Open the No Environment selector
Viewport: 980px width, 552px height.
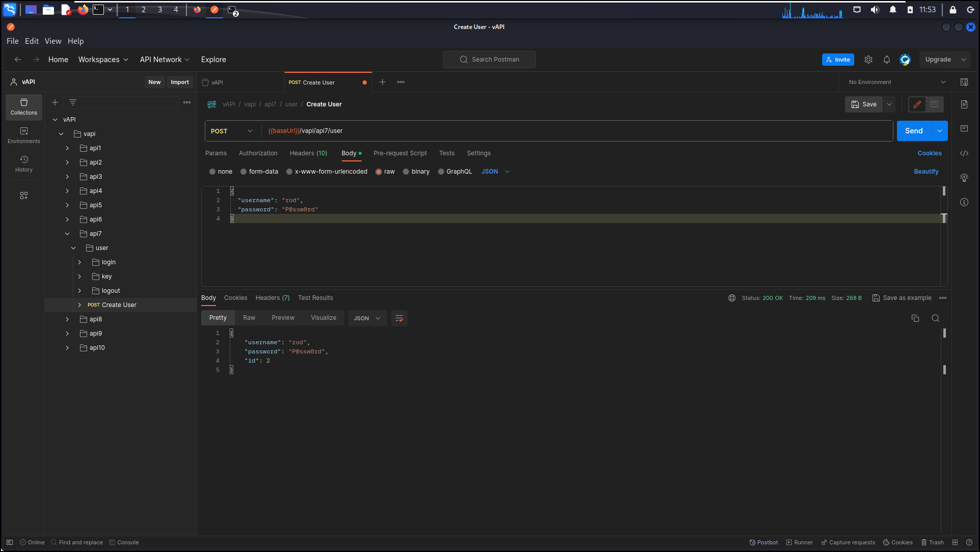tap(897, 82)
